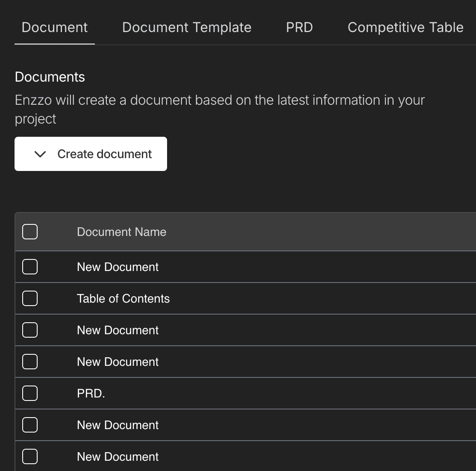Screen dimensions: 476x471
Task: Switch to the Document tab
Action: click(55, 27)
